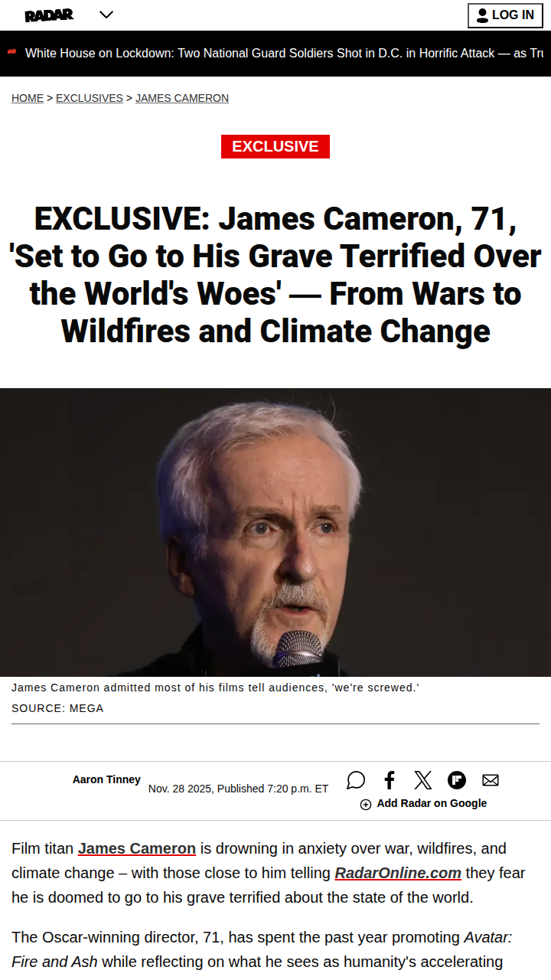Open author Aaron Tinney's page
551x980 pixels.
click(106, 779)
